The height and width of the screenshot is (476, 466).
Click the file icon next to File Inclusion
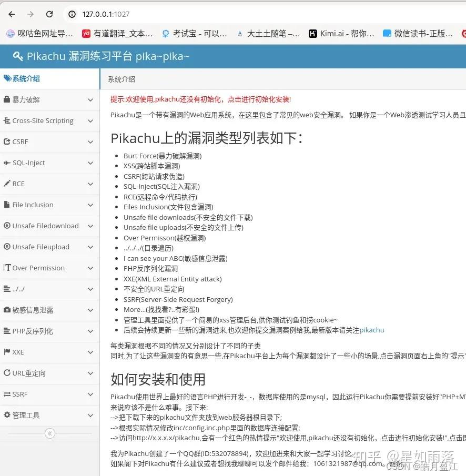[6, 205]
